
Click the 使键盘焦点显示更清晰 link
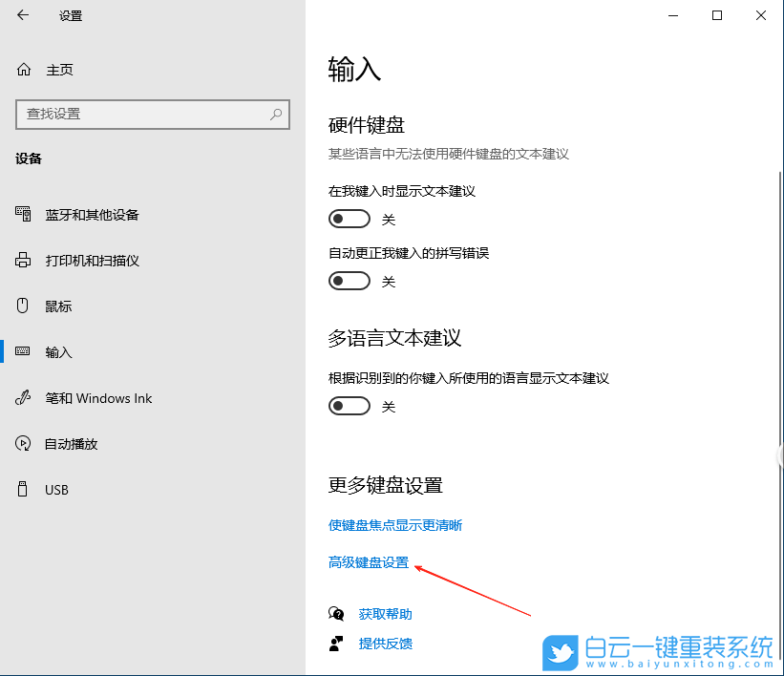394,524
